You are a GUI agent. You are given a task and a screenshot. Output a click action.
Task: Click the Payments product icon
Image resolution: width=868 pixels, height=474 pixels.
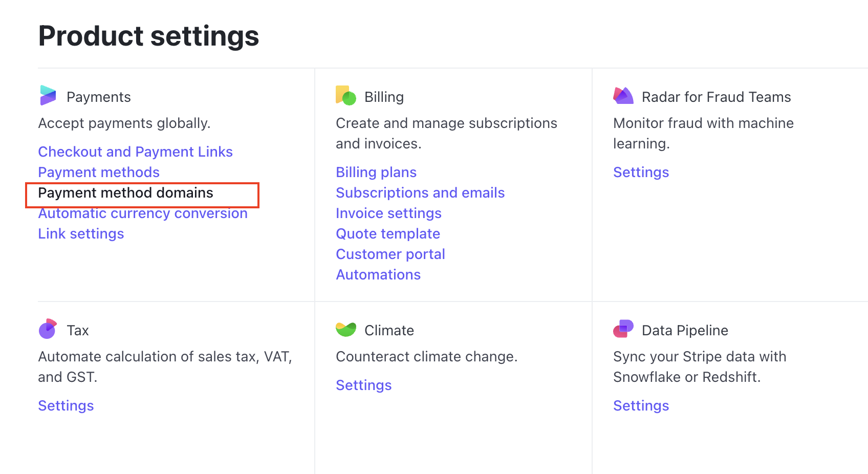48,96
